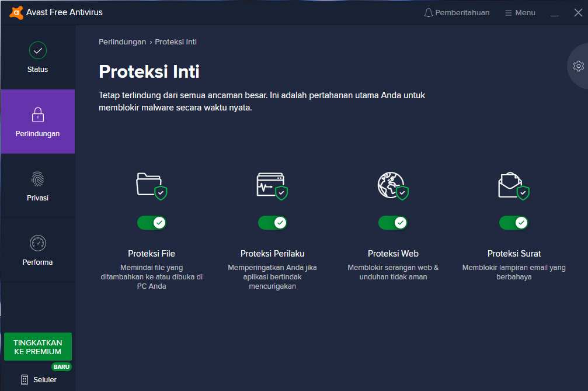Viewport: 588px width, 391px height.
Task: Select the Privasi shield-fingerprint icon
Action: pos(37,179)
